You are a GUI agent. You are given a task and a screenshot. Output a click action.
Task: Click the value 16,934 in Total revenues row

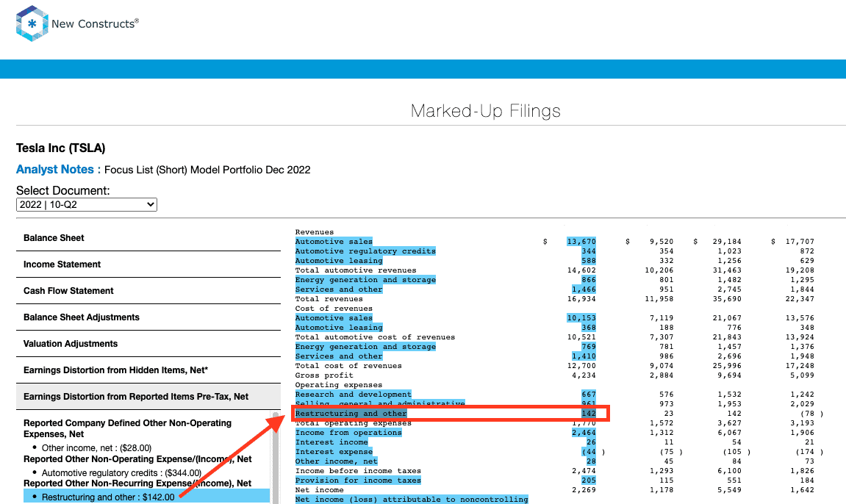point(581,299)
